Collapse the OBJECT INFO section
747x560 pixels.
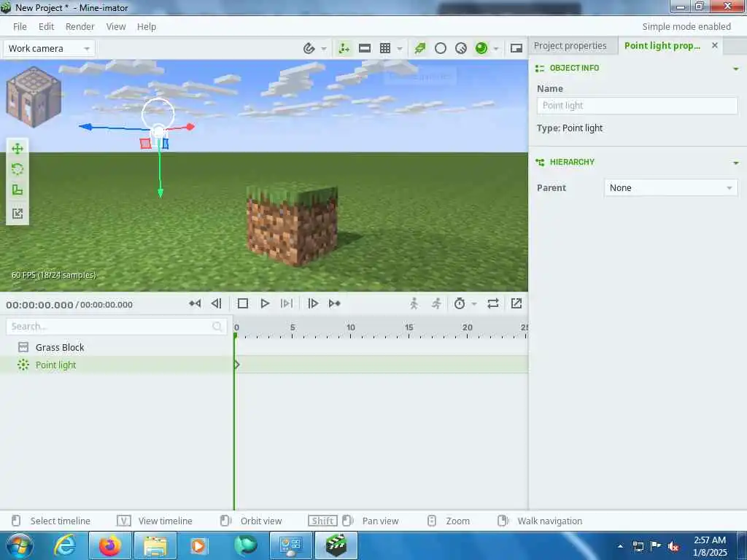click(x=735, y=69)
